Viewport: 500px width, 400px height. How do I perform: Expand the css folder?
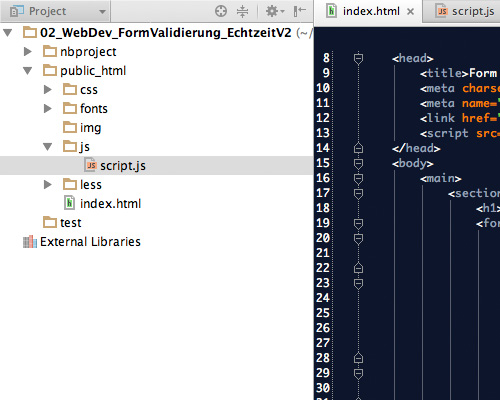[x=48, y=90]
